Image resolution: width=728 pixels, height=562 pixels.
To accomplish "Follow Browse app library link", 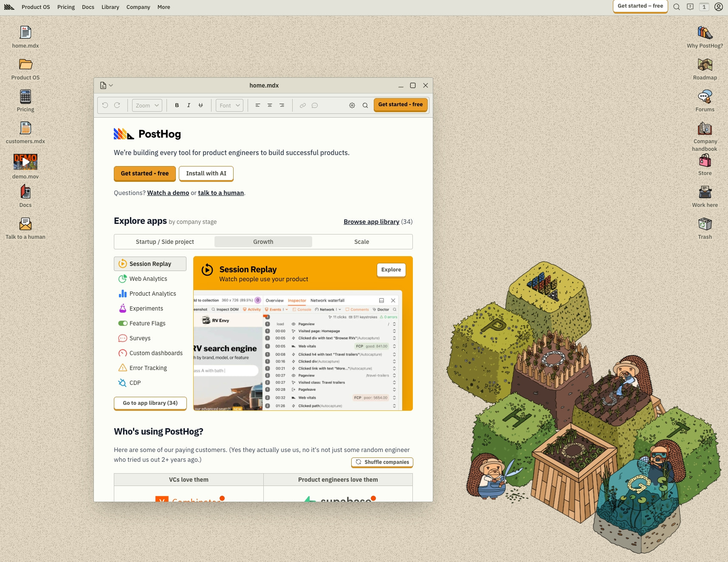I will tap(372, 222).
